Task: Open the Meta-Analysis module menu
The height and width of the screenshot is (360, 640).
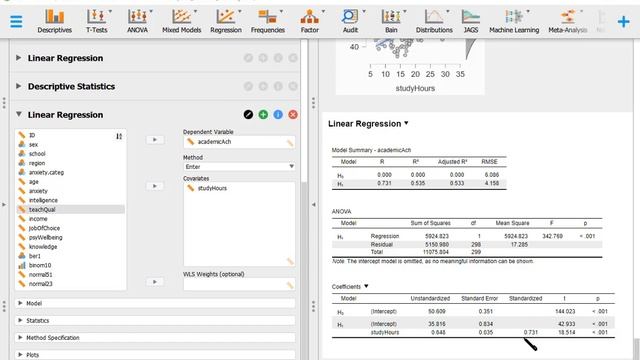Action: point(568,21)
